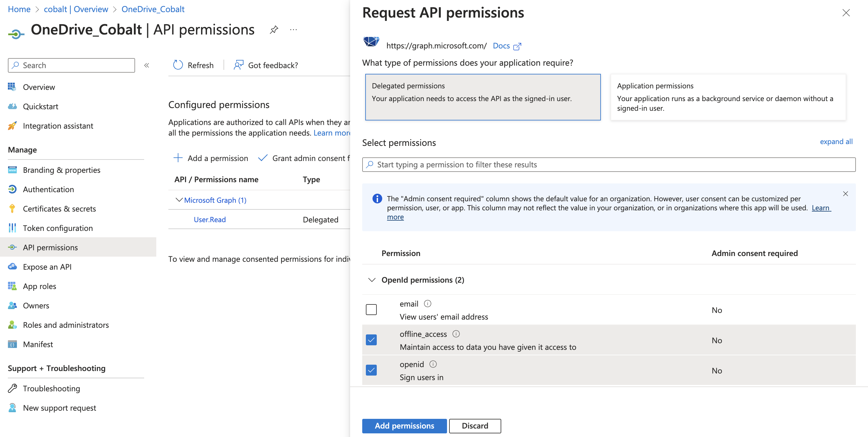Open the Integration assistant

[58, 126]
